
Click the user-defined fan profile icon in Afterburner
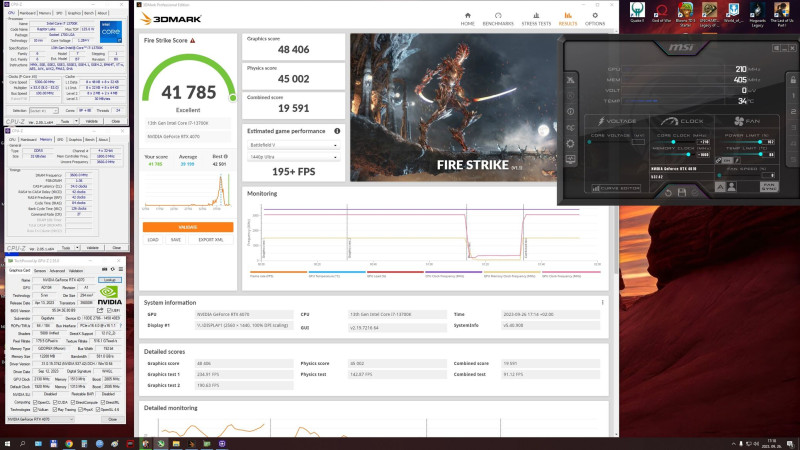pos(732,187)
